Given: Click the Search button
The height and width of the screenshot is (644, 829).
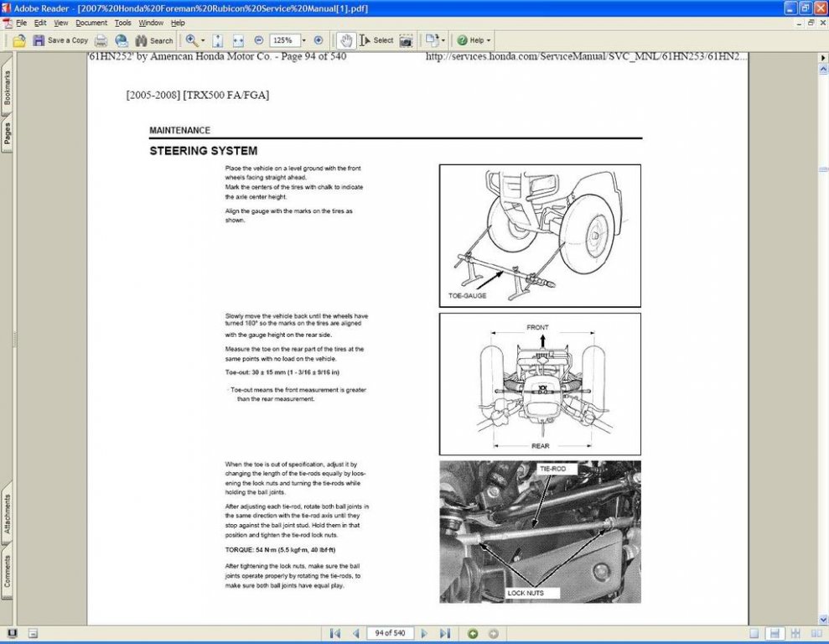Looking at the screenshot, I should [154, 40].
